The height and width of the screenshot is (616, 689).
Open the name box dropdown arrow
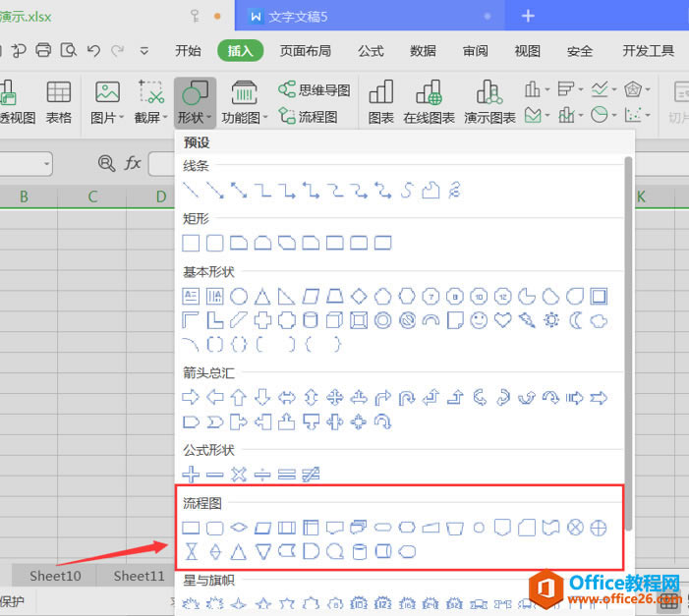pyautogui.click(x=46, y=164)
